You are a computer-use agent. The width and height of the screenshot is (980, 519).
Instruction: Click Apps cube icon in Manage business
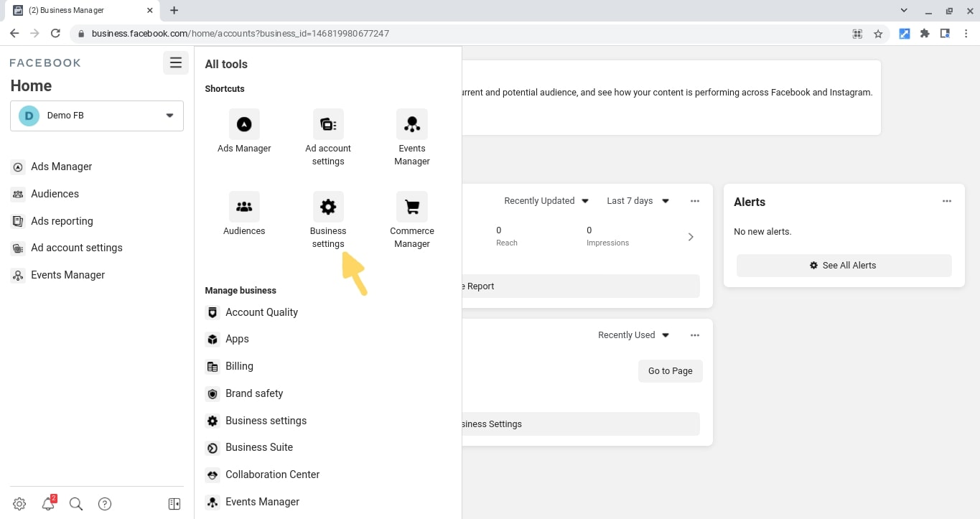(212, 340)
